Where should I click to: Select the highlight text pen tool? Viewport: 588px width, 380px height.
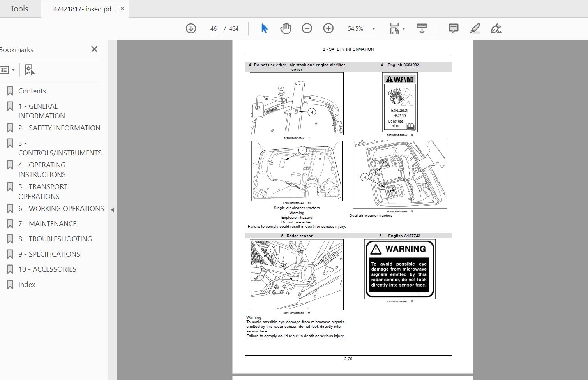point(475,28)
